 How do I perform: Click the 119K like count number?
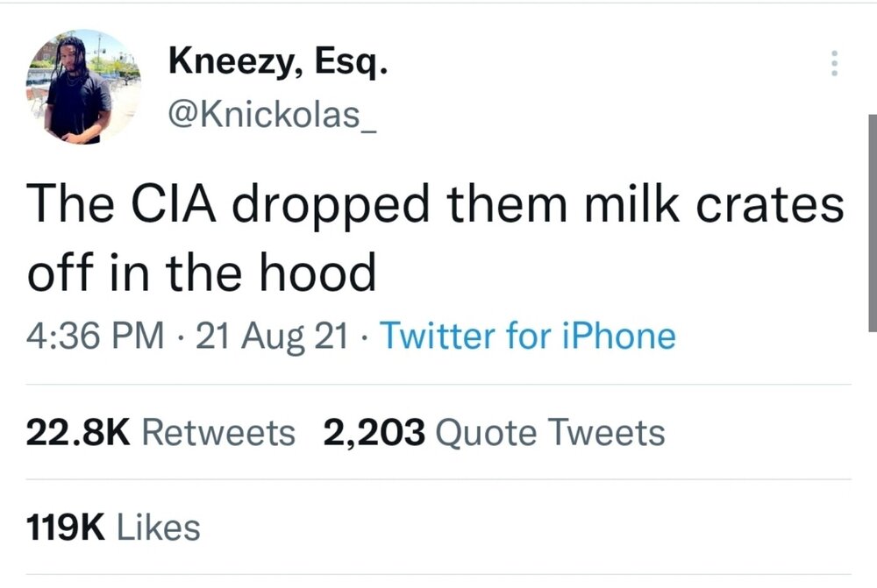click(x=66, y=528)
